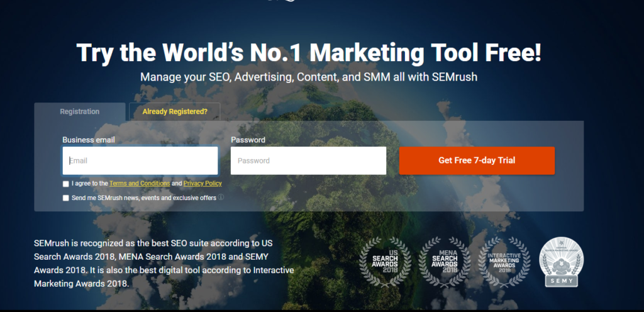This screenshot has height=312, width=644.
Task: Click the SEMY award badge
Action: (x=561, y=262)
